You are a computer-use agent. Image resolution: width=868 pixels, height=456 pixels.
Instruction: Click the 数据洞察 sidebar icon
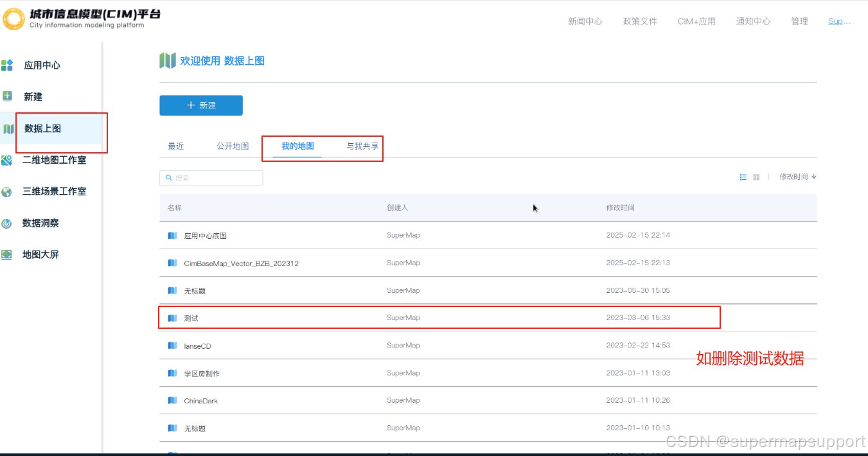[6, 224]
